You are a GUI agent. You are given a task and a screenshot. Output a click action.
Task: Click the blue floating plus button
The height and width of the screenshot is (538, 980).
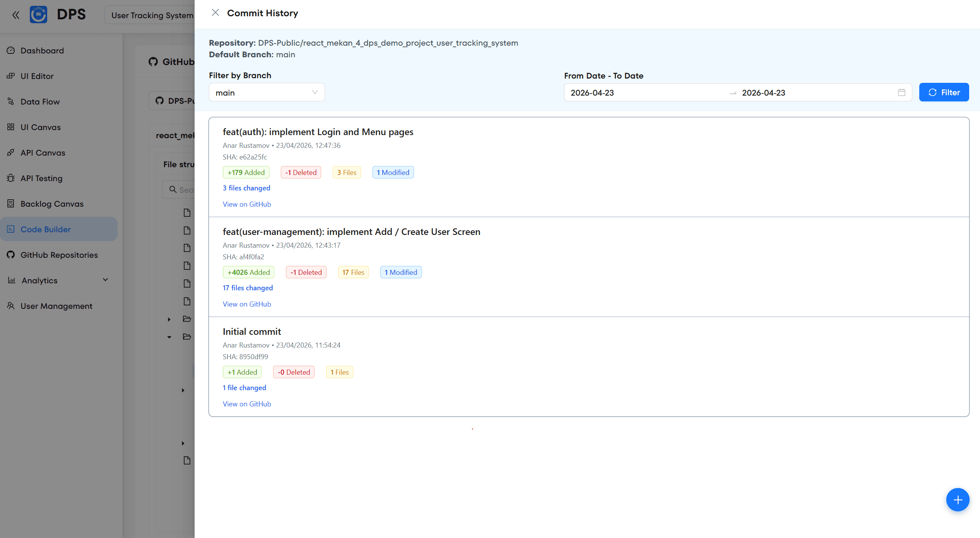(958, 500)
